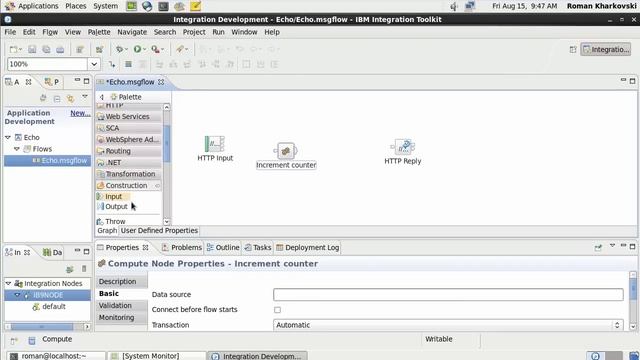The width and height of the screenshot is (640, 360).
Task: Click the Show Grid toolbar icon
Action: point(128,64)
